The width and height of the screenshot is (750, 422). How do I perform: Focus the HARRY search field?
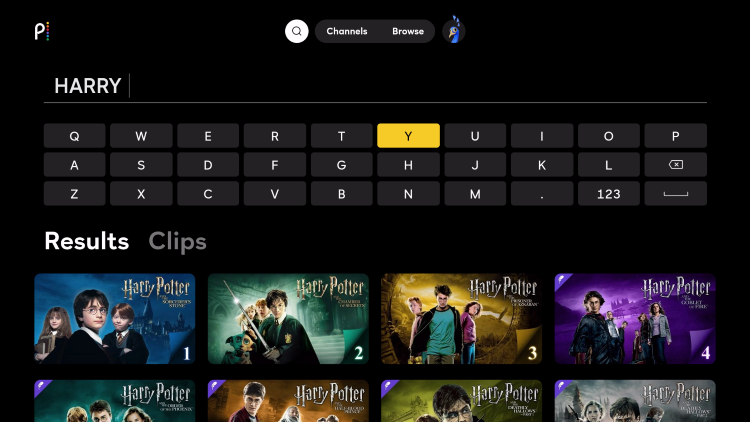coord(375,87)
